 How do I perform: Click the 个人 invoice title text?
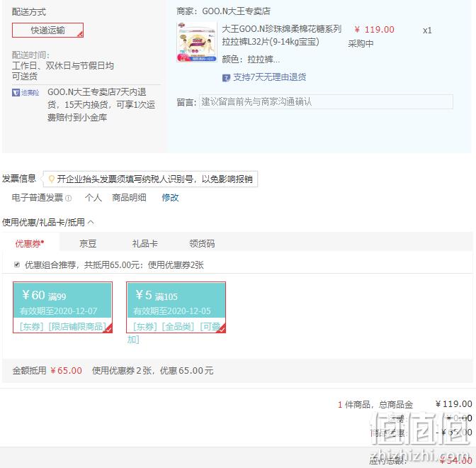tap(93, 198)
